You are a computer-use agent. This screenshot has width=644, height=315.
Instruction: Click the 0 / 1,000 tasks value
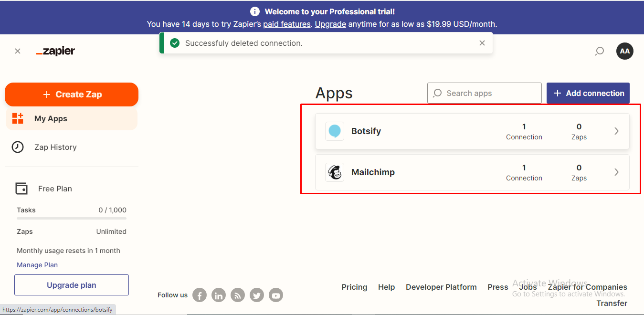113,210
